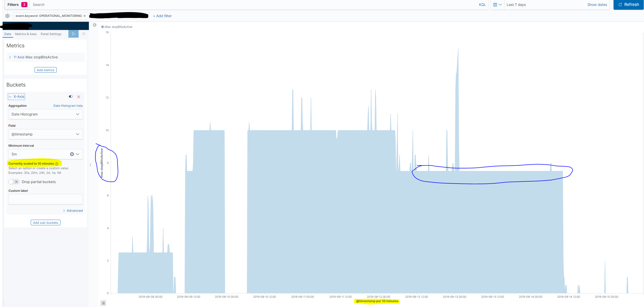Toggle the legend list icon below the chart
Image resolution: width=644 pixels, height=307 pixels.
(103, 303)
